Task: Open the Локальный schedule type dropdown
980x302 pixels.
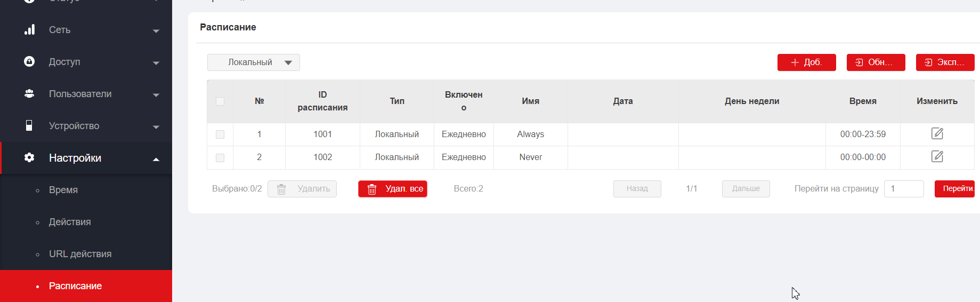Action: [x=254, y=62]
